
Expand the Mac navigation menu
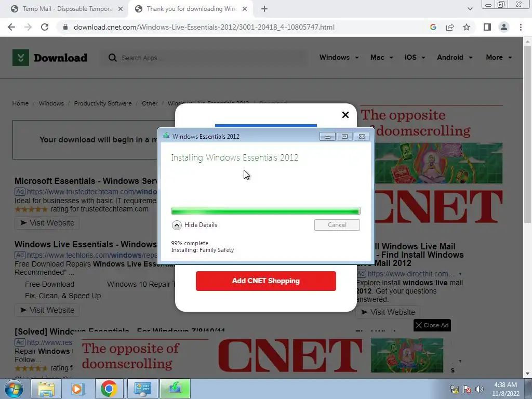click(x=382, y=57)
